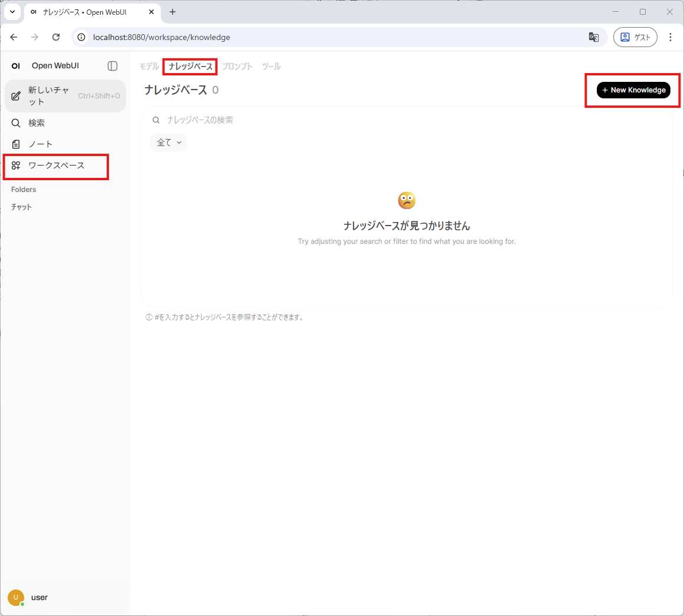The width and height of the screenshot is (684, 616).
Task: Click the Google Translate icon in address bar
Action: click(x=593, y=37)
